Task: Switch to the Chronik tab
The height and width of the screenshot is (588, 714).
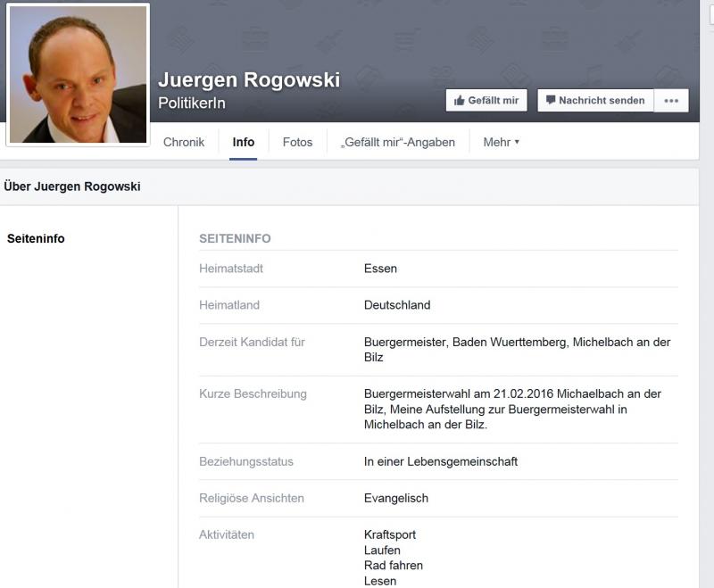Action: 184,142
